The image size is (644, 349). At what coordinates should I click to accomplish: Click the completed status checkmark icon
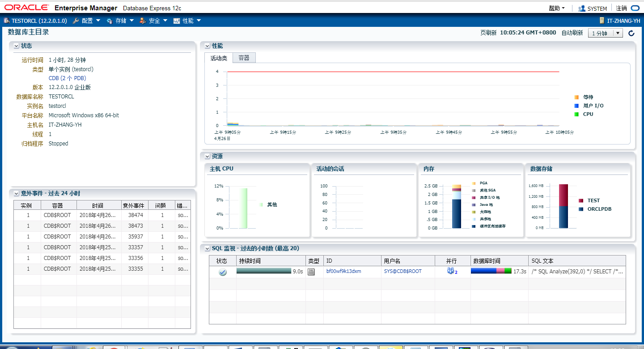(x=223, y=272)
